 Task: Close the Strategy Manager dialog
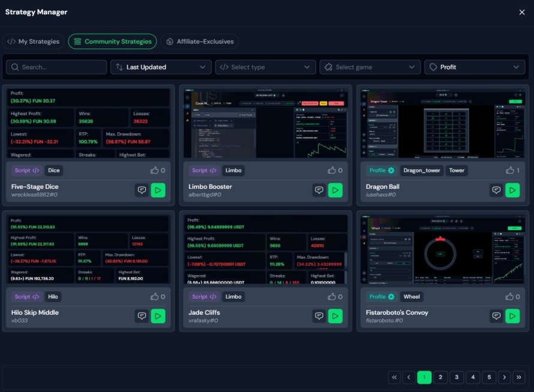521,12
